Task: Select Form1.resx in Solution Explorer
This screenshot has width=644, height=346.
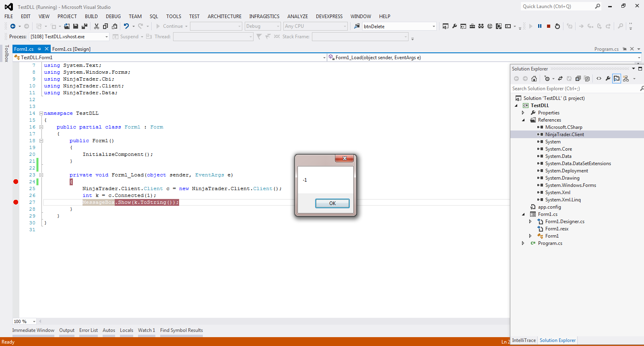Action: click(x=557, y=229)
